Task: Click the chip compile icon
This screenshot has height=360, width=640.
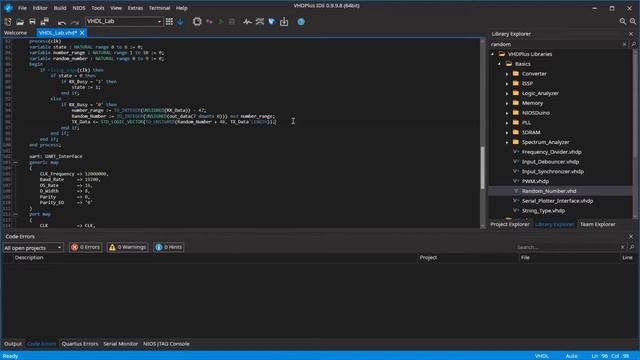Action: (x=197, y=22)
